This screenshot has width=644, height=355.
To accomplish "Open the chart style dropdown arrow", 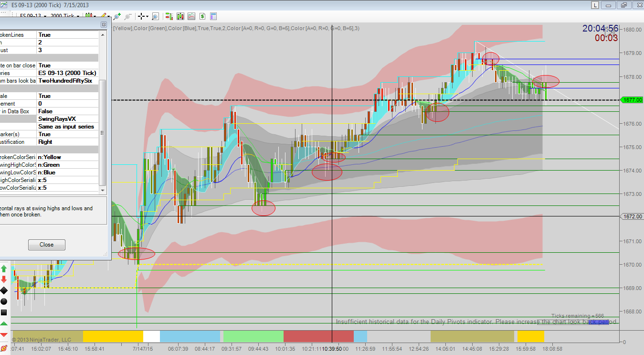I will (x=95, y=16).
